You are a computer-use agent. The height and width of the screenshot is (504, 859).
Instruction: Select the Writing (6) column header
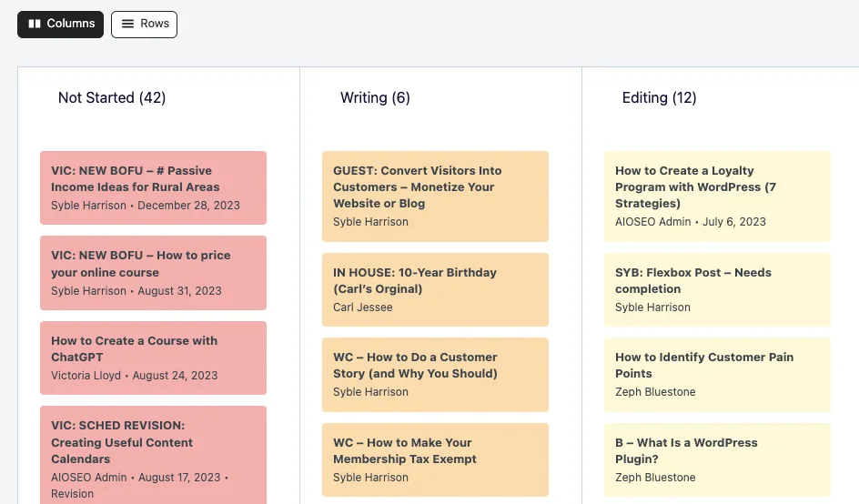pos(375,97)
